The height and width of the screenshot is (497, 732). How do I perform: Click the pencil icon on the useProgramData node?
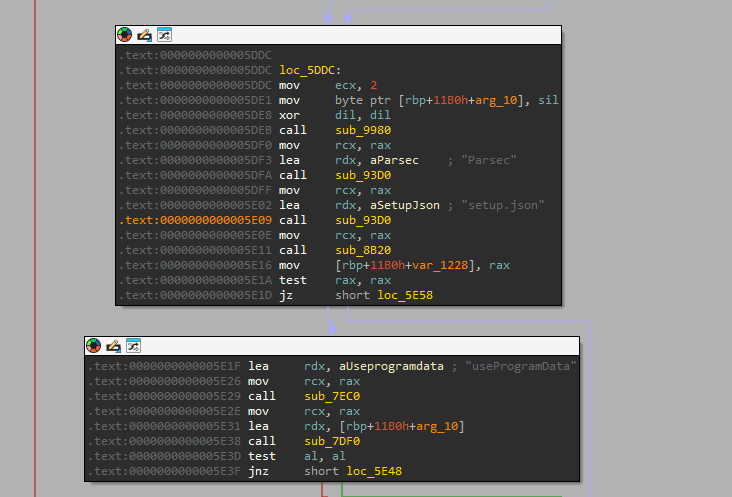coord(113,346)
